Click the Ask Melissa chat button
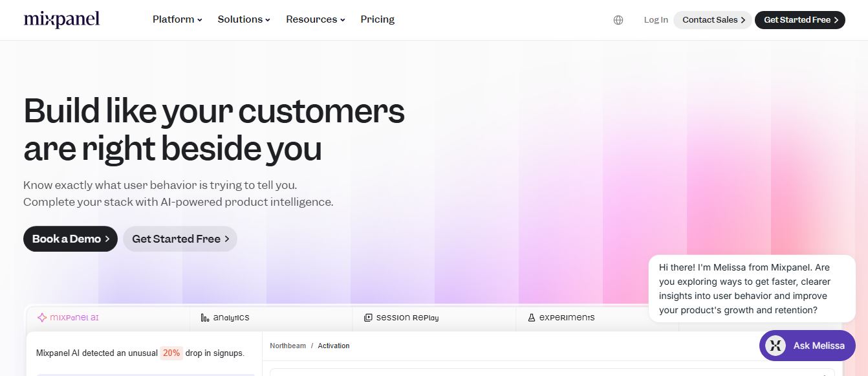Screen dimensions: 868x376 (807, 346)
